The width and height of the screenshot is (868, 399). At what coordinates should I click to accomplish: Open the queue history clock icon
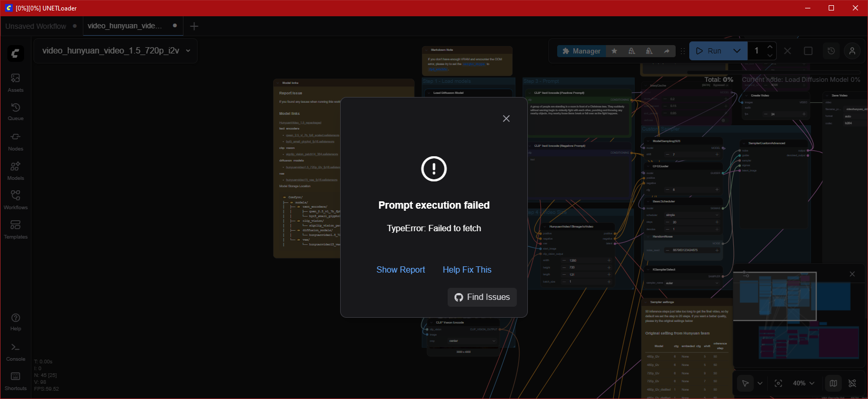point(831,51)
